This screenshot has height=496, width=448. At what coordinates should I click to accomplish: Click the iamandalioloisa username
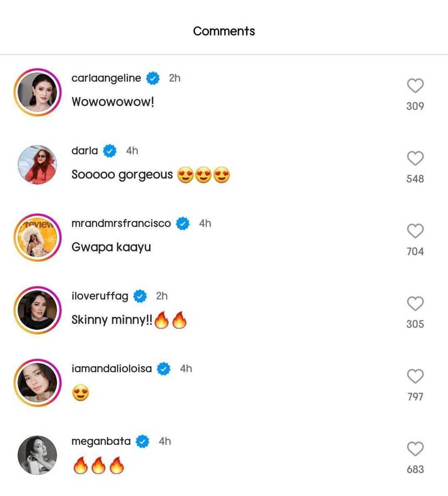112,368
